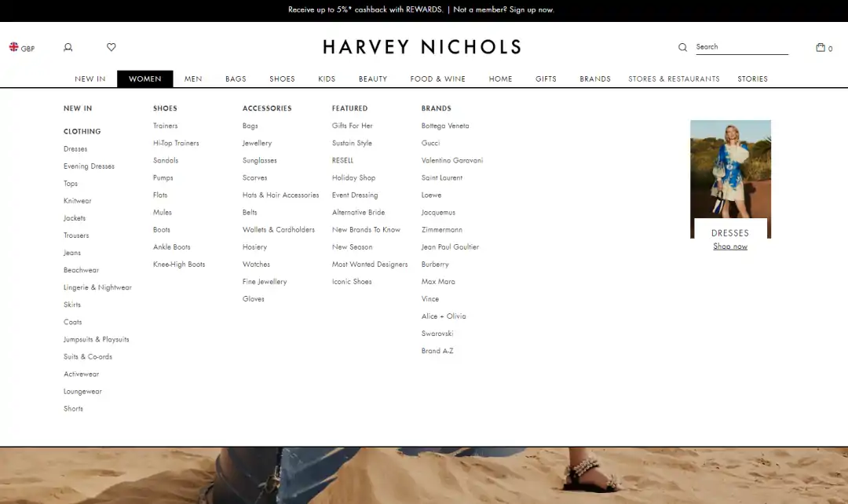Image resolution: width=848 pixels, height=504 pixels.
Task: Open Hi-Top Trainers
Action: (x=177, y=144)
